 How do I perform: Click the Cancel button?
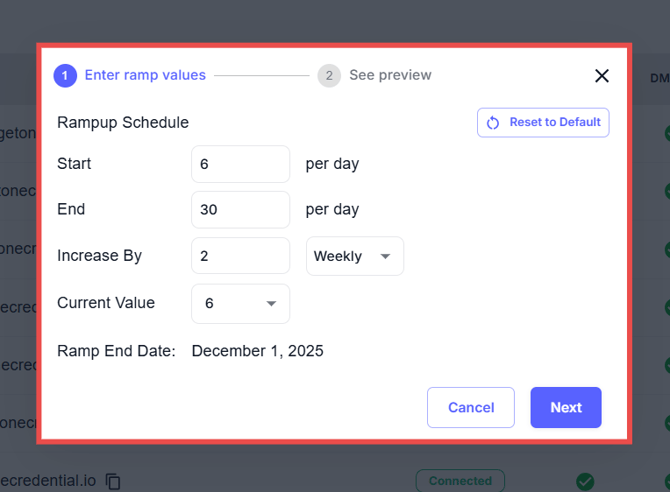point(471,407)
